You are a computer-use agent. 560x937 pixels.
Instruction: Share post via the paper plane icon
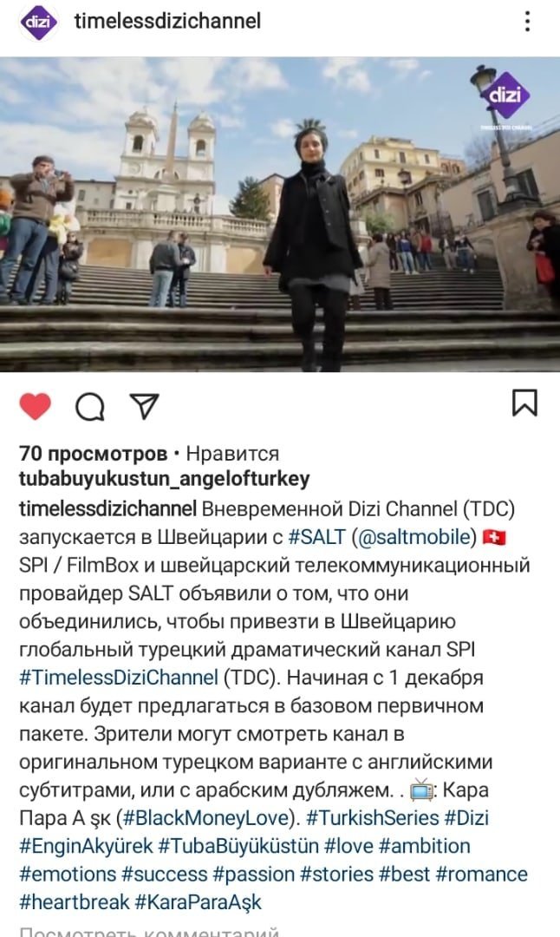[145, 406]
